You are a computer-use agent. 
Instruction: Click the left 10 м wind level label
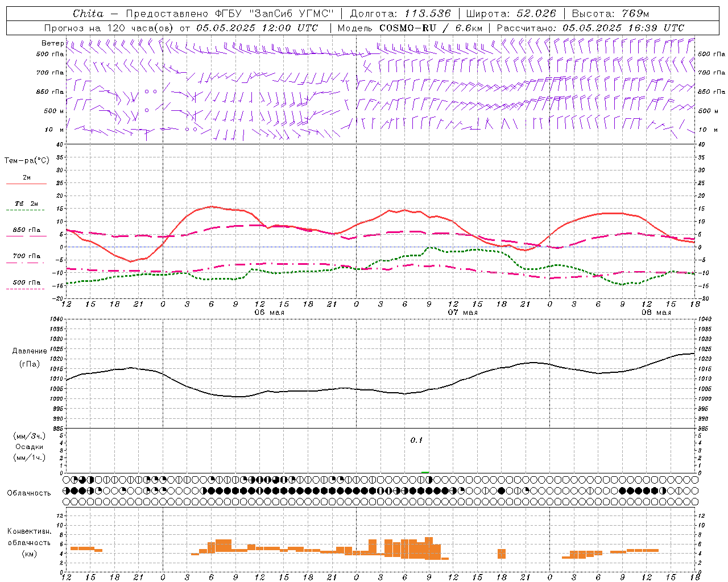click(54, 130)
